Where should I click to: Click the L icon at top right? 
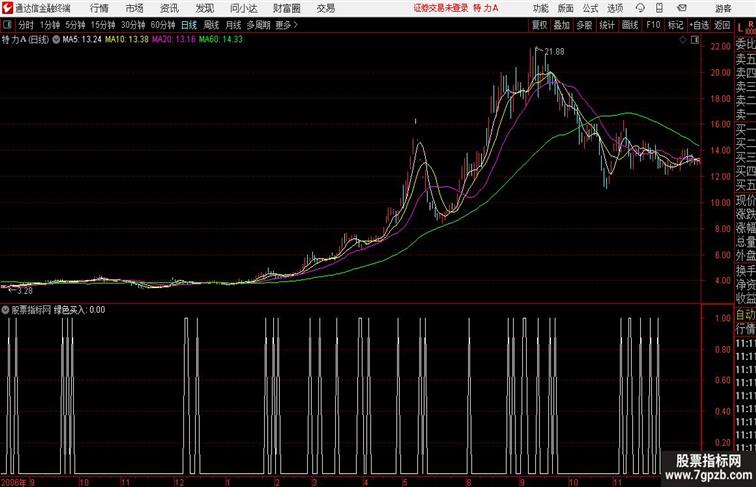[x=740, y=28]
